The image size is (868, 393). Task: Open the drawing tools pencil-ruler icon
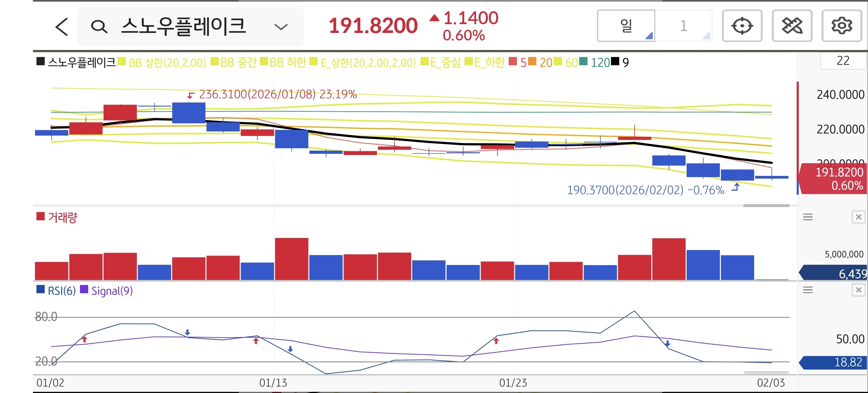[792, 26]
